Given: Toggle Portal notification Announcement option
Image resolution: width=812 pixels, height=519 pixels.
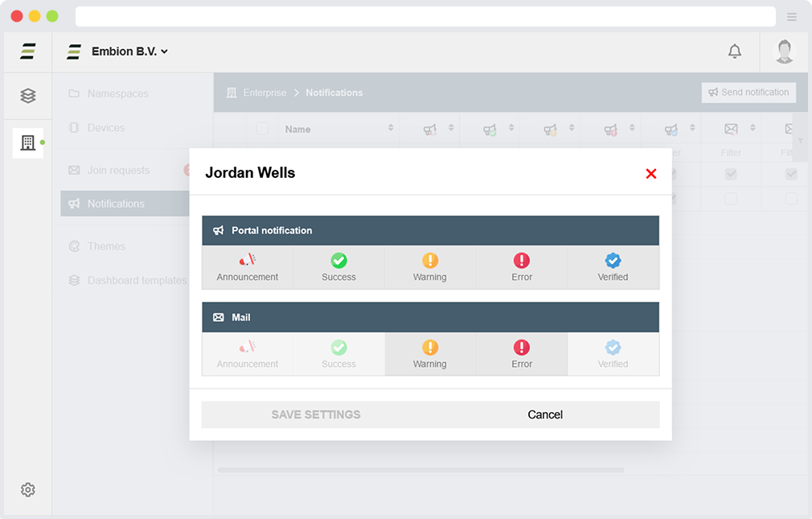Looking at the screenshot, I should click(248, 268).
